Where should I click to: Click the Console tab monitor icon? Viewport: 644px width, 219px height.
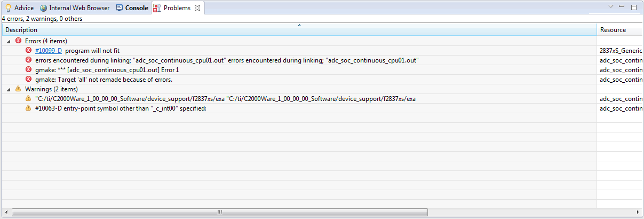pos(119,8)
